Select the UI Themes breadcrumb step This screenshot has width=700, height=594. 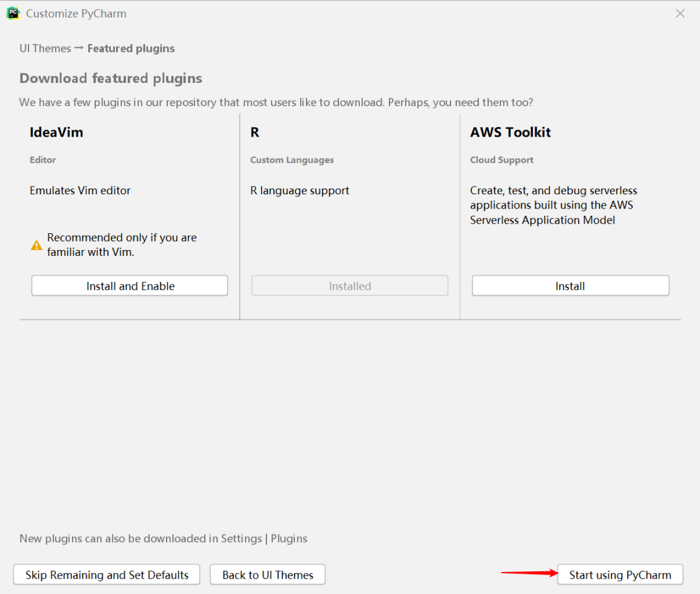tap(45, 48)
